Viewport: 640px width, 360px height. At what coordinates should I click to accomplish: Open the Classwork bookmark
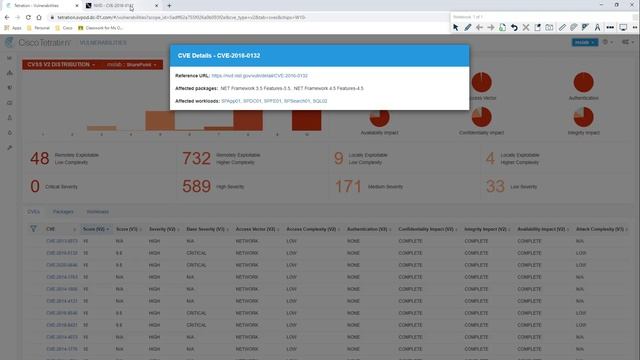click(100, 28)
